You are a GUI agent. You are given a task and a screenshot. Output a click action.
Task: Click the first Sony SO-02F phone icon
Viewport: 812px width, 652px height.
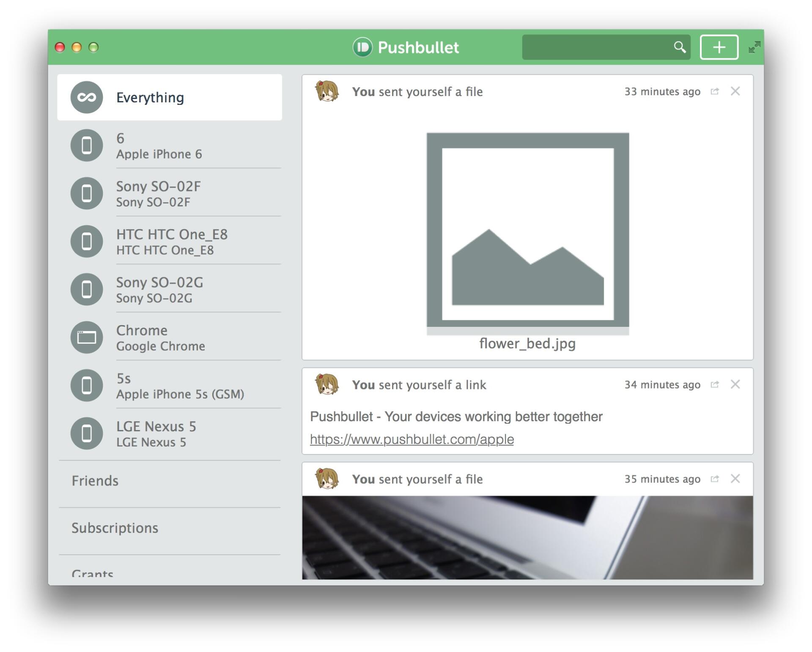pyautogui.click(x=87, y=193)
